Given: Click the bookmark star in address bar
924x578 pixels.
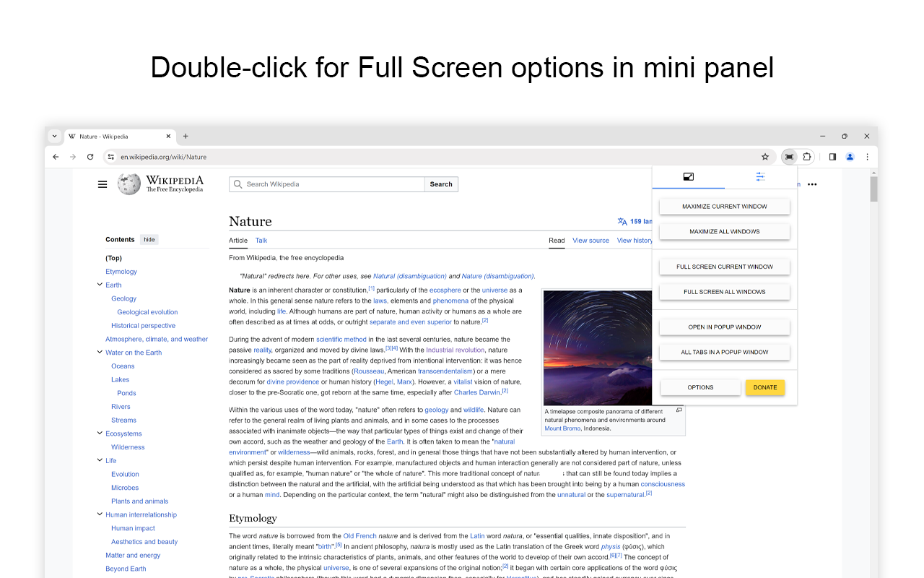Looking at the screenshot, I should click(x=764, y=157).
